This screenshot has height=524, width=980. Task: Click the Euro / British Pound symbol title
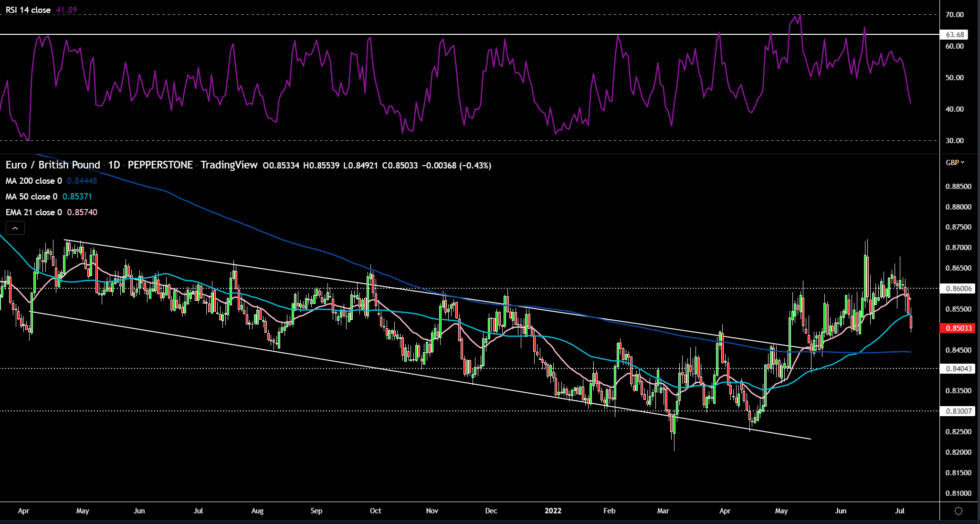tap(53, 165)
